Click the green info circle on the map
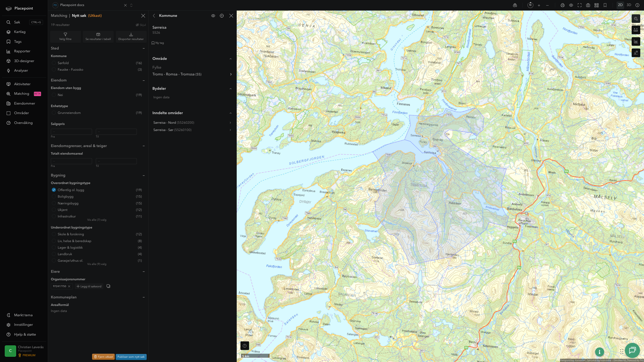Viewport: 644px width, 362px height. tap(599, 352)
